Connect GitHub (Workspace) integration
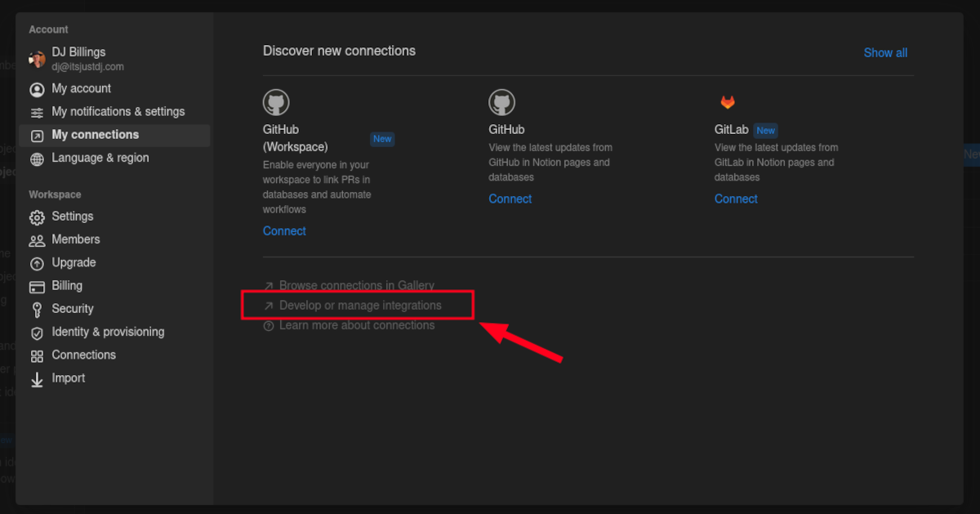This screenshot has height=514, width=980. coord(284,231)
